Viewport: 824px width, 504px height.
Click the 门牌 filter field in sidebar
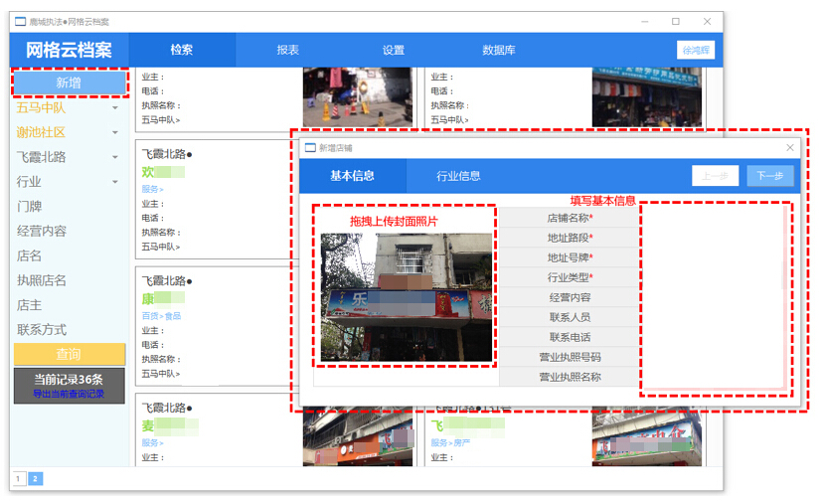(x=30, y=207)
